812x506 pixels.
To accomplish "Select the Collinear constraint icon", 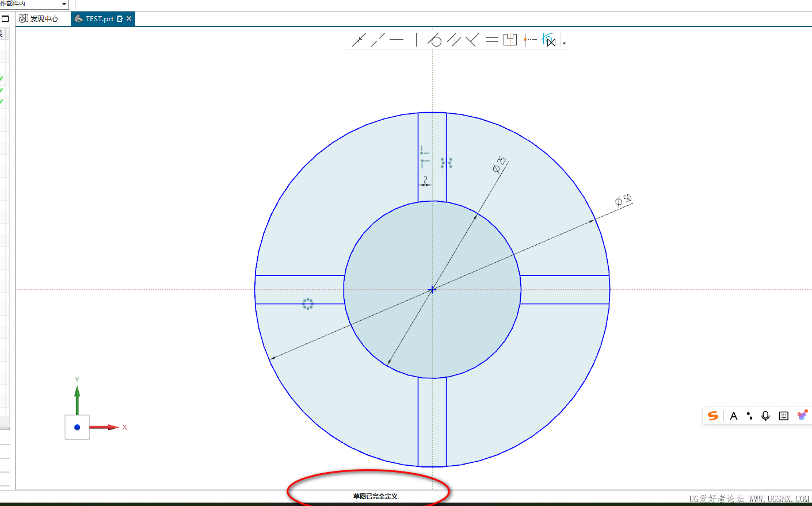I will [378, 40].
